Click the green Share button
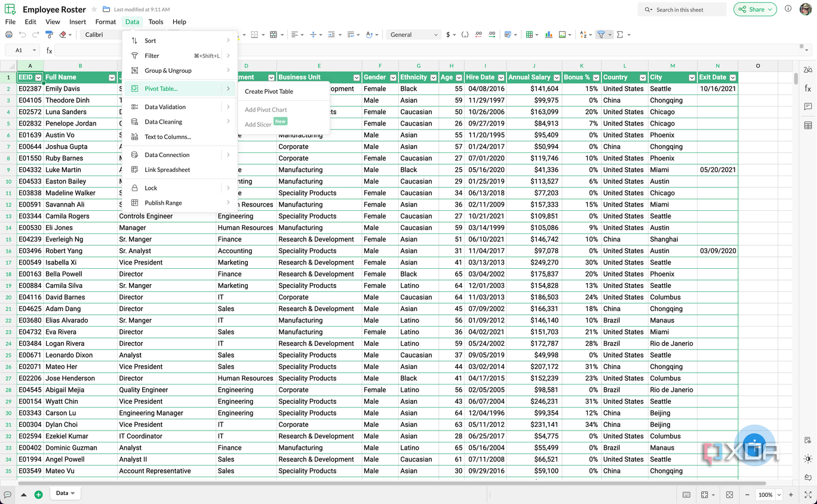 tap(755, 9)
